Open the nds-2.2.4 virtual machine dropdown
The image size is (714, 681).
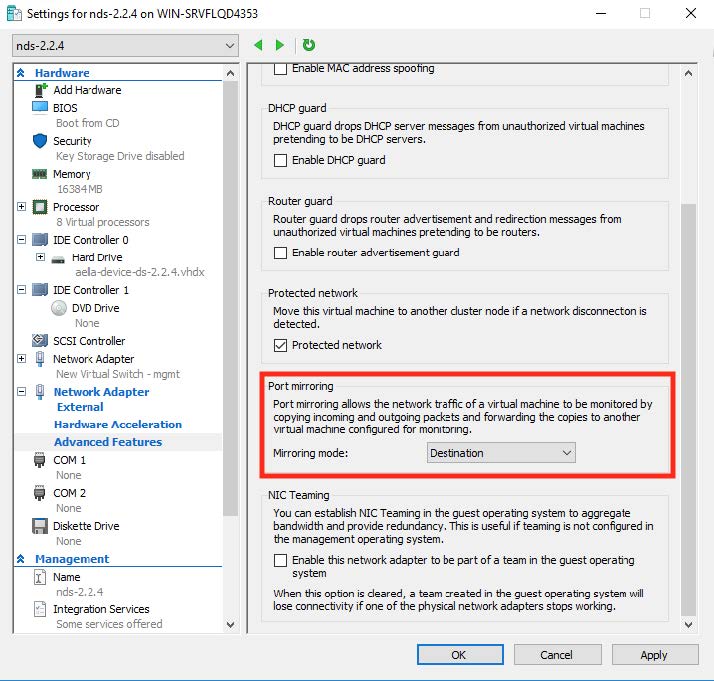pyautogui.click(x=125, y=45)
